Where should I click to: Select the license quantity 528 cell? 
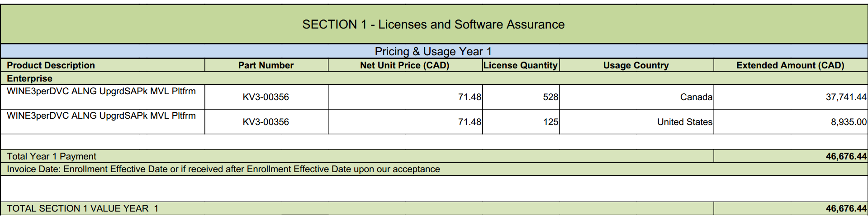tap(550, 97)
